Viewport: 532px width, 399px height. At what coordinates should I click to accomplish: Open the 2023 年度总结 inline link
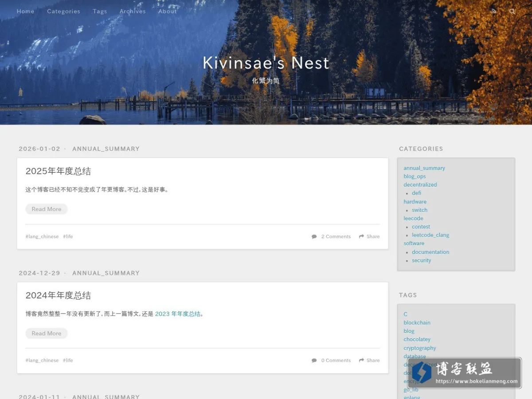click(x=178, y=314)
